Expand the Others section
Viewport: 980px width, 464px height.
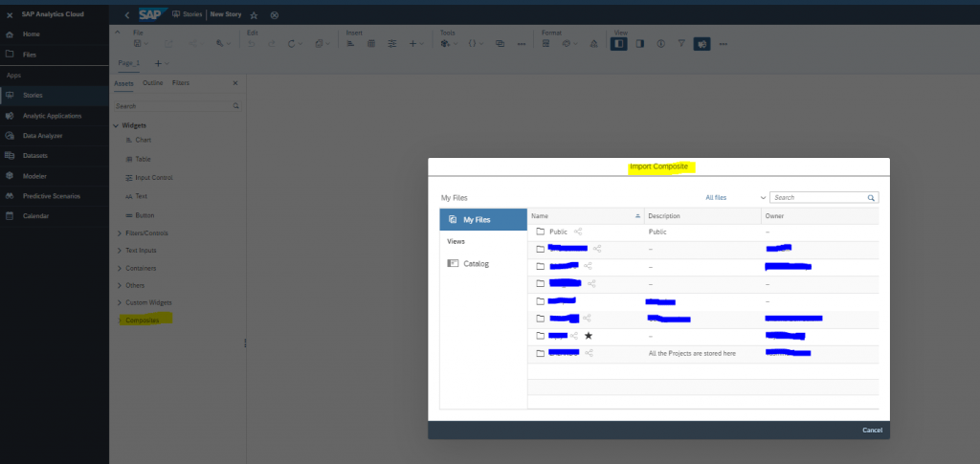pyautogui.click(x=120, y=285)
